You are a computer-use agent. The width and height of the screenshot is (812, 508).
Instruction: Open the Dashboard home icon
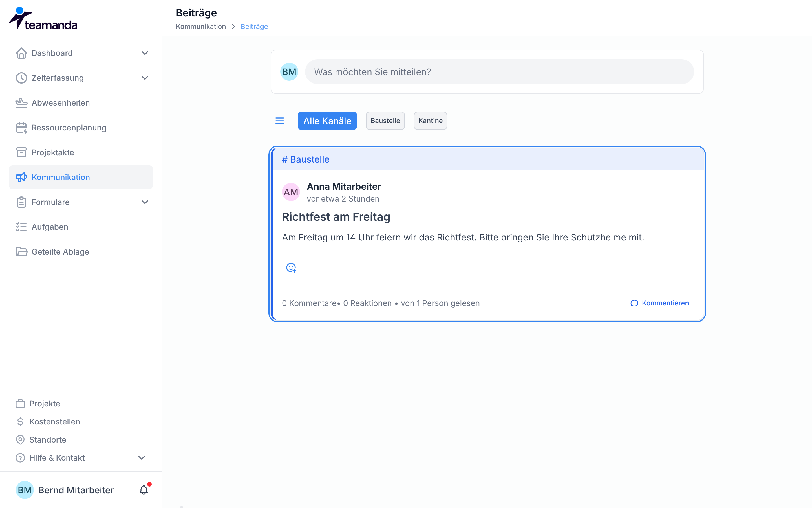(21, 53)
